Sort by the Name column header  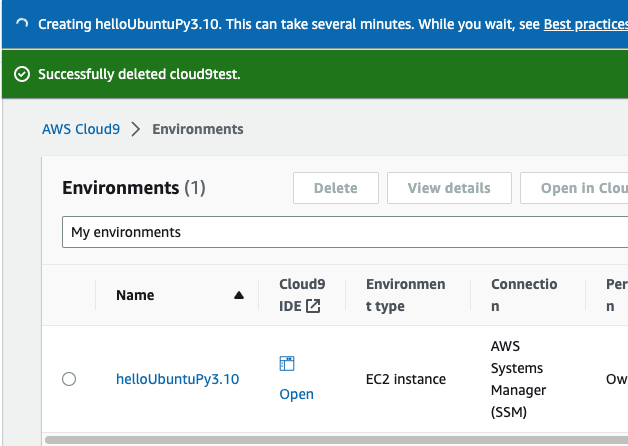tap(135, 295)
